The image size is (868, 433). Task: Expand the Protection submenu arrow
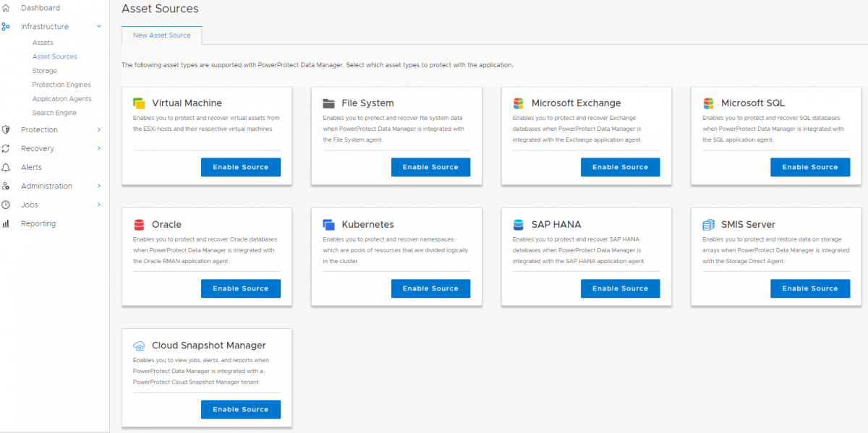[x=99, y=130]
